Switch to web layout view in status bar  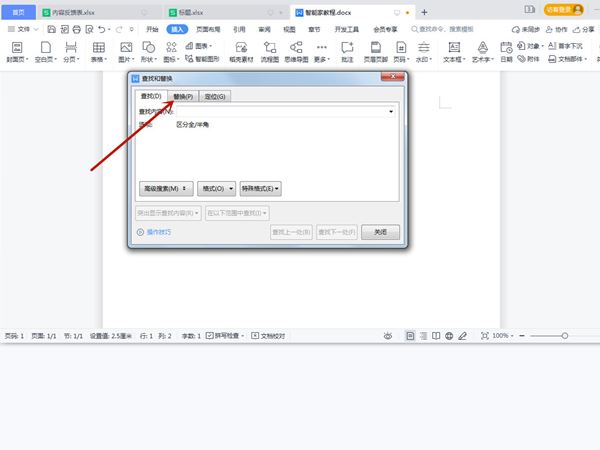449,336
